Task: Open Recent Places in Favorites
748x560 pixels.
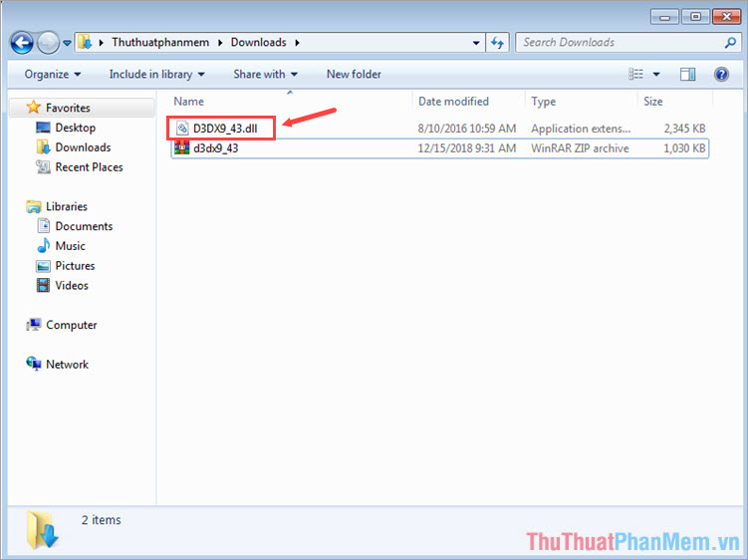Action: 89,167
